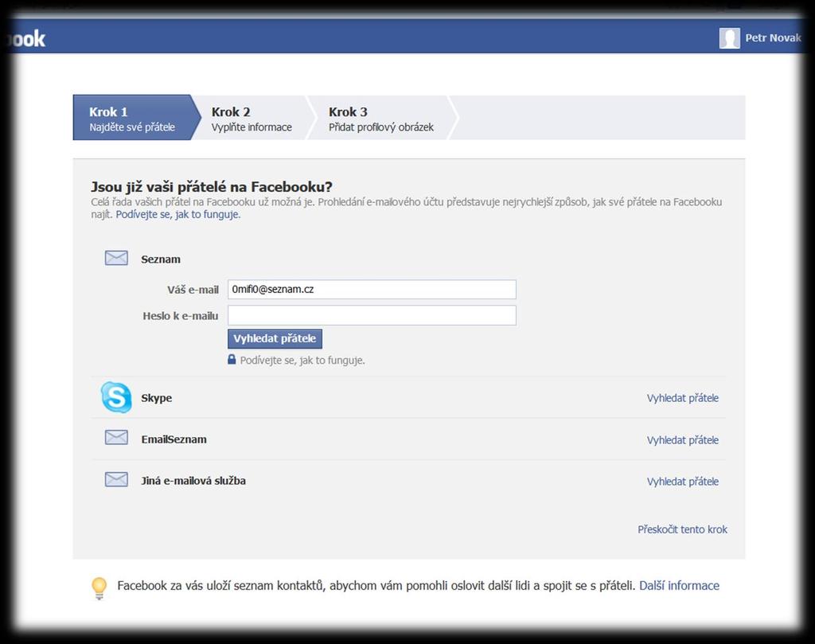The height and width of the screenshot is (644, 815).
Task: Click the Facebook logo in the header
Action: click(x=25, y=38)
